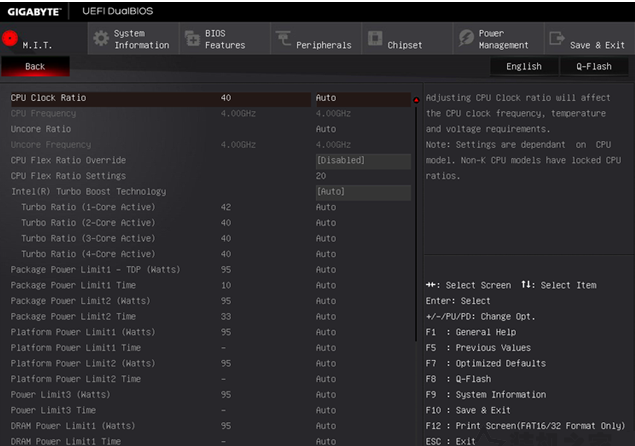Screen dimensions: 635x446
Task: Click the vertical scrollbar track
Action: pyautogui.click(x=416, y=223)
